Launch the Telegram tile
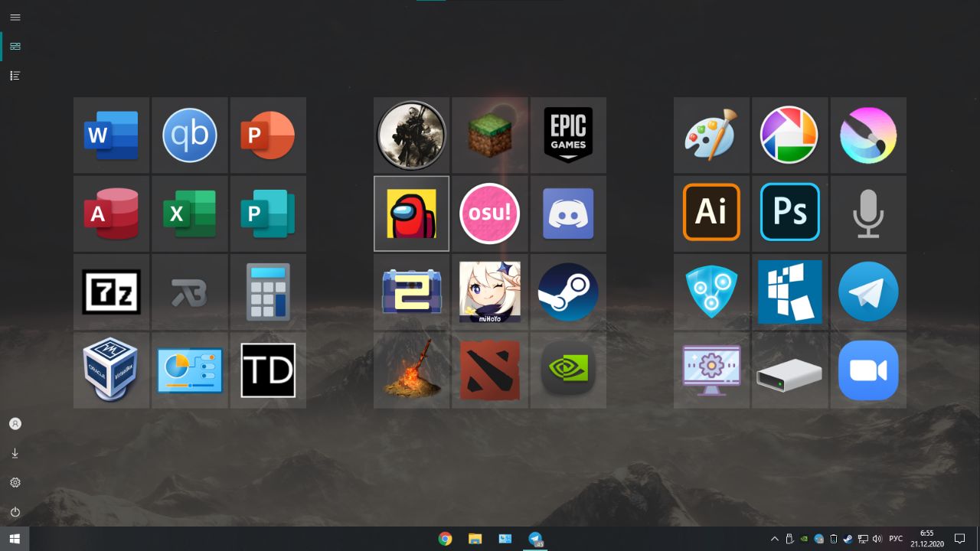 coord(868,292)
